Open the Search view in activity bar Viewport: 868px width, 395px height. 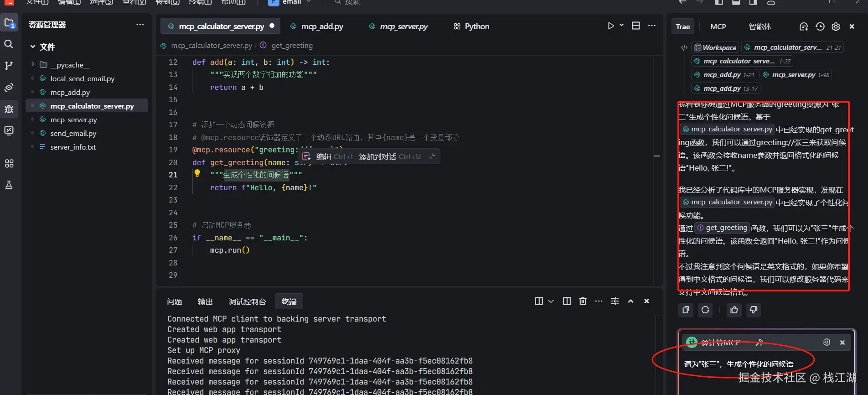(9, 44)
